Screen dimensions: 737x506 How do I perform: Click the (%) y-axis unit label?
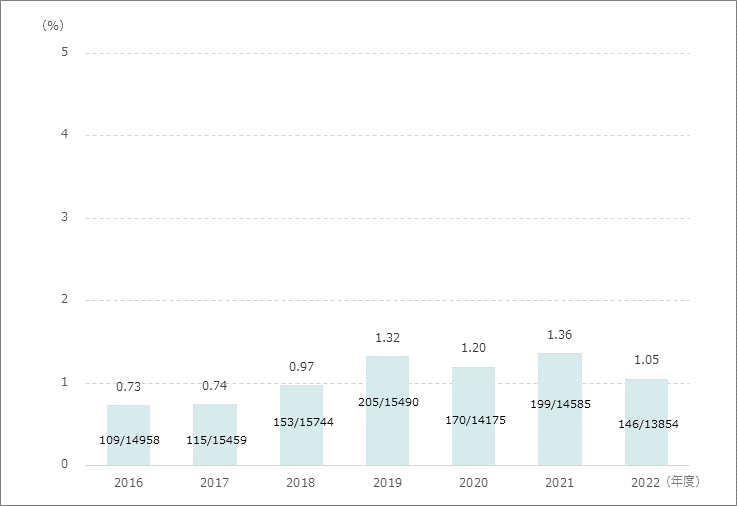point(53,25)
